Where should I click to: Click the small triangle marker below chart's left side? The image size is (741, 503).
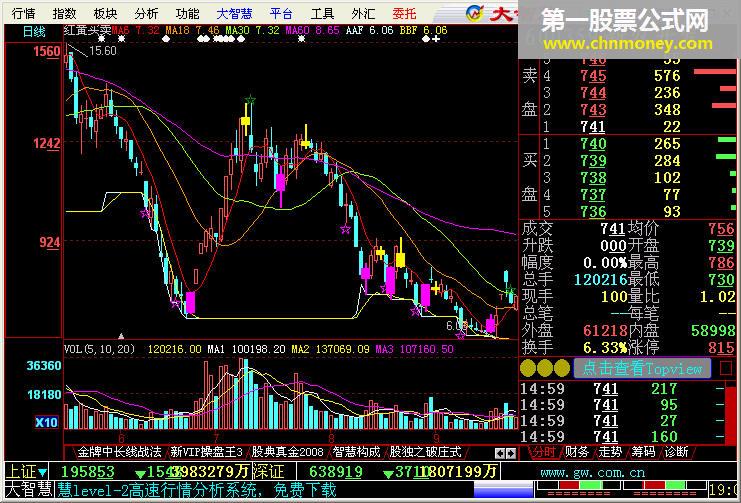click(121, 336)
